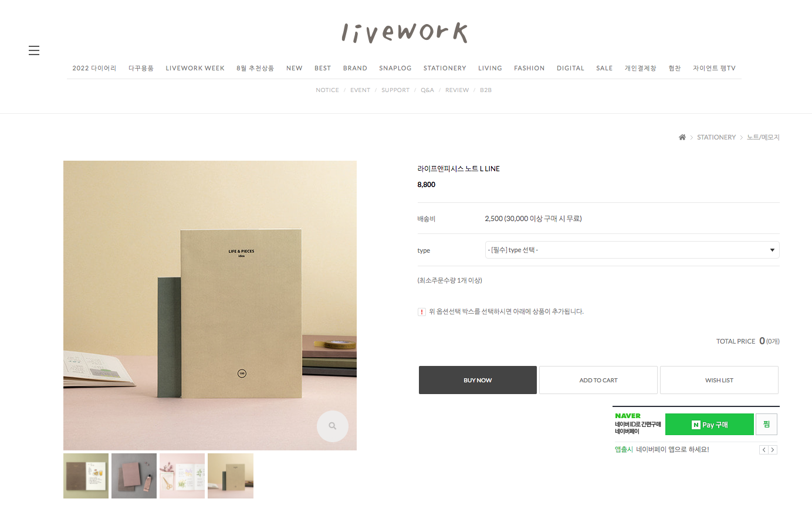Select the SALE menu item
The image size is (812, 519).
[604, 68]
